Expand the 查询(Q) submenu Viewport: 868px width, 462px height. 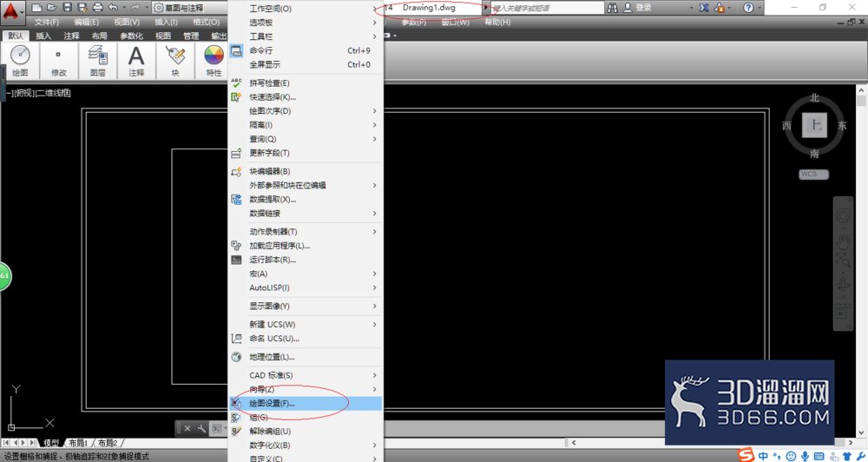point(306,138)
